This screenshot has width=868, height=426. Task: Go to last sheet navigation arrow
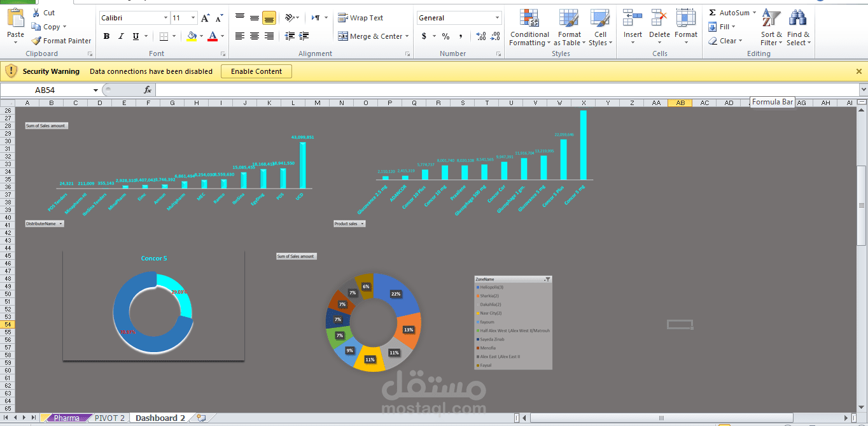[33, 418]
